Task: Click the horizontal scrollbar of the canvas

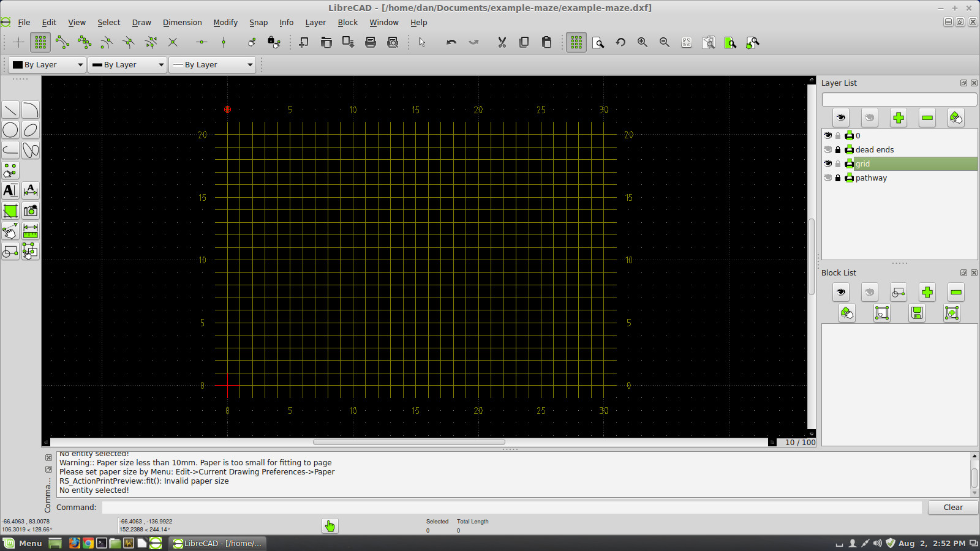Action: (409, 442)
